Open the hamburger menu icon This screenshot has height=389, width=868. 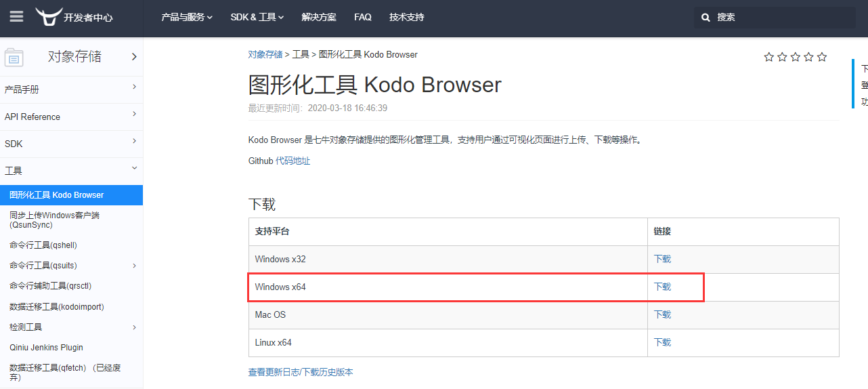pyautogui.click(x=16, y=17)
